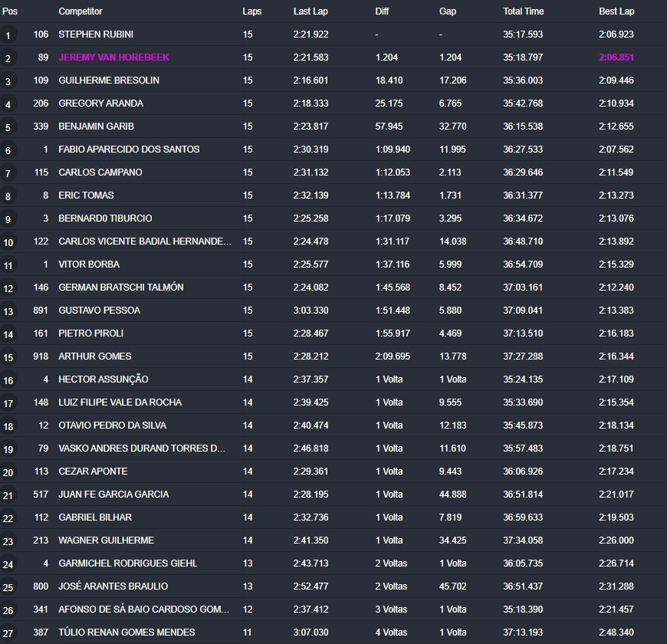
Task: Click bike number 891
Action: point(41,310)
